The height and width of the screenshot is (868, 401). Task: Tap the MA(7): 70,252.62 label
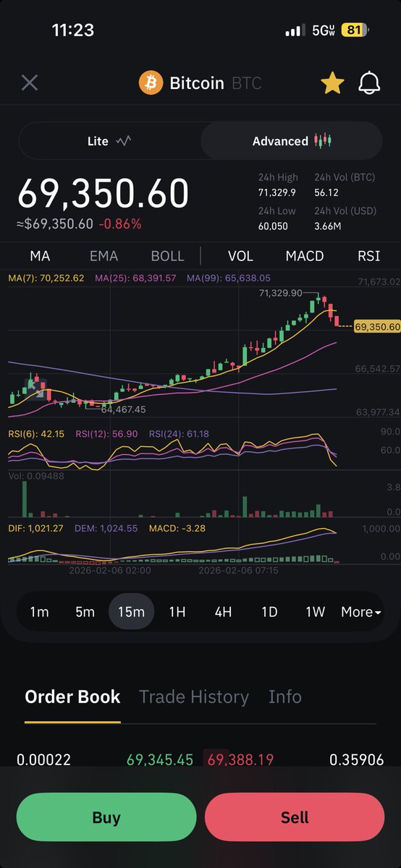(46, 278)
